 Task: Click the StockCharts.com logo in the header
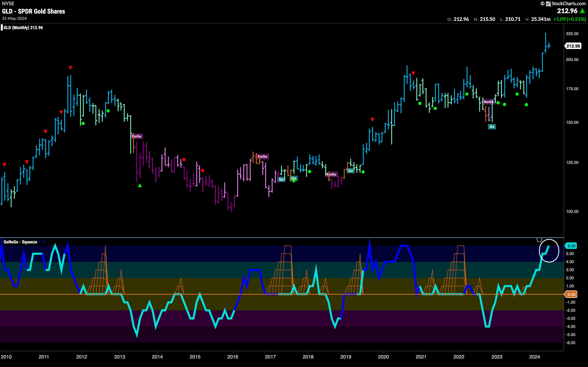(x=563, y=3)
